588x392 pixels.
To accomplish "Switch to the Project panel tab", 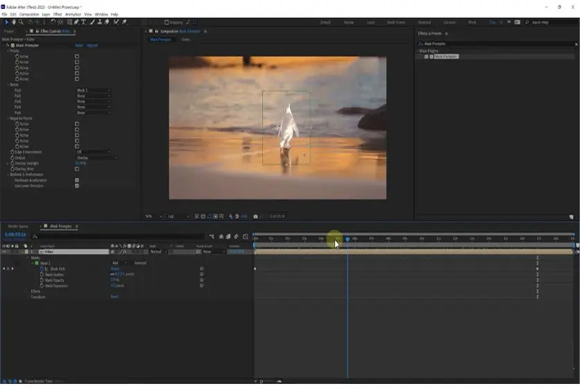I will coord(9,32).
